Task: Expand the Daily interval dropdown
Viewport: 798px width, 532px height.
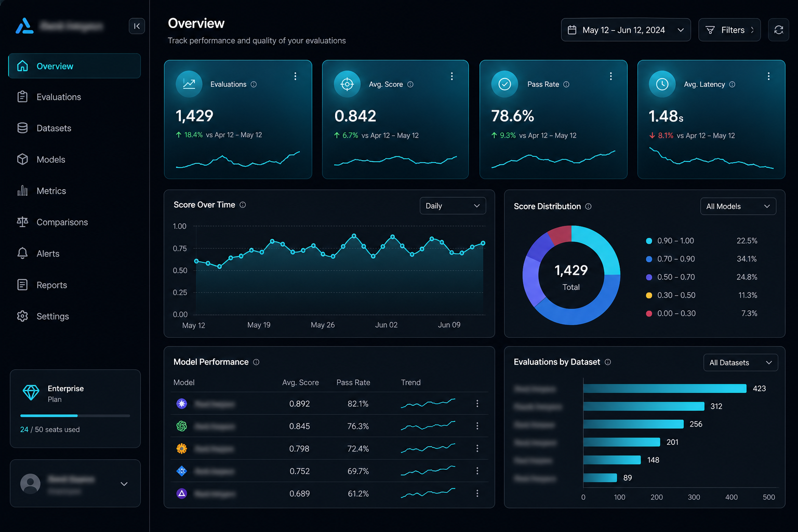Action: click(453, 206)
